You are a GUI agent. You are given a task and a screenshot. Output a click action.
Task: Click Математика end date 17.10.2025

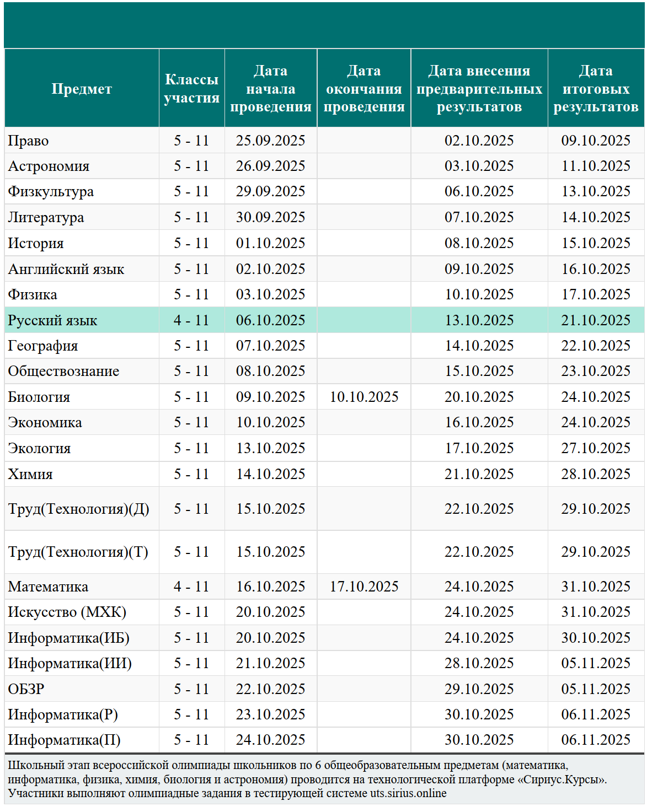[x=364, y=587]
